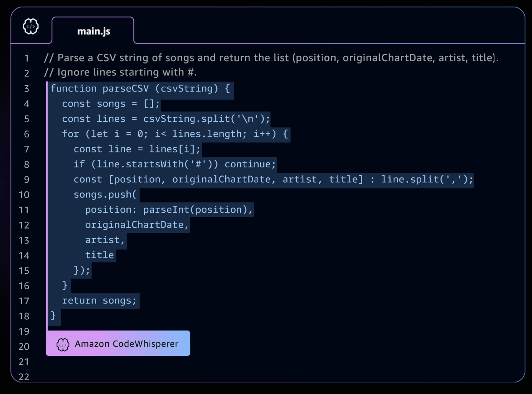Click line number 9 in the gutter
The height and width of the screenshot is (394, 532).
click(x=27, y=180)
